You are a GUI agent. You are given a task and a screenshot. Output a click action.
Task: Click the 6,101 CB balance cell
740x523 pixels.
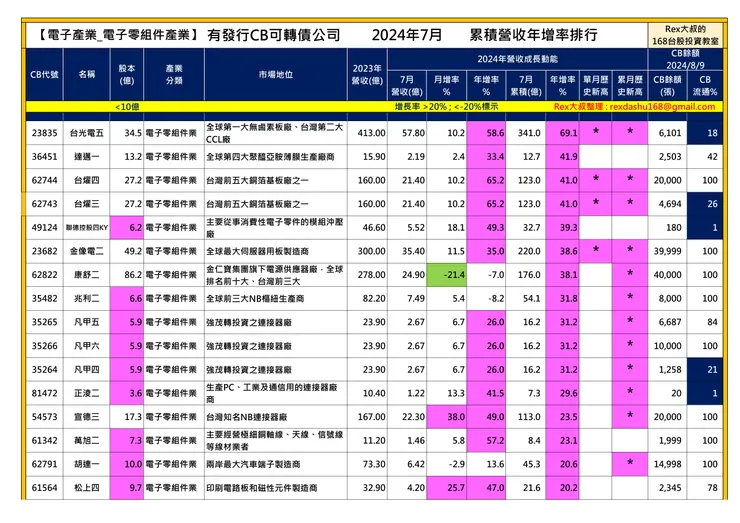point(667,133)
